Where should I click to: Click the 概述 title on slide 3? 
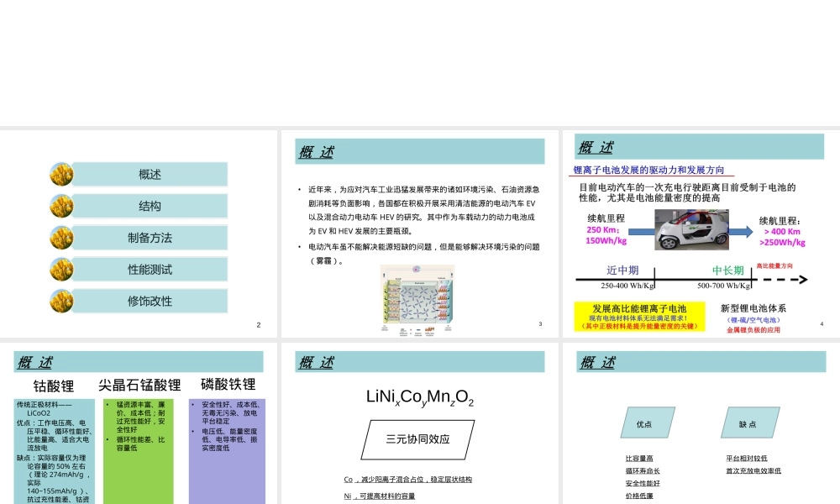317,152
